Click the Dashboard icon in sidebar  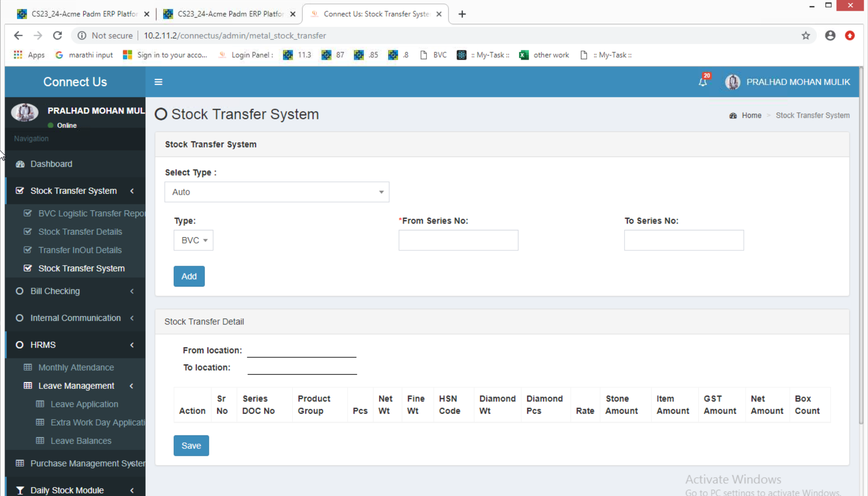(x=20, y=164)
